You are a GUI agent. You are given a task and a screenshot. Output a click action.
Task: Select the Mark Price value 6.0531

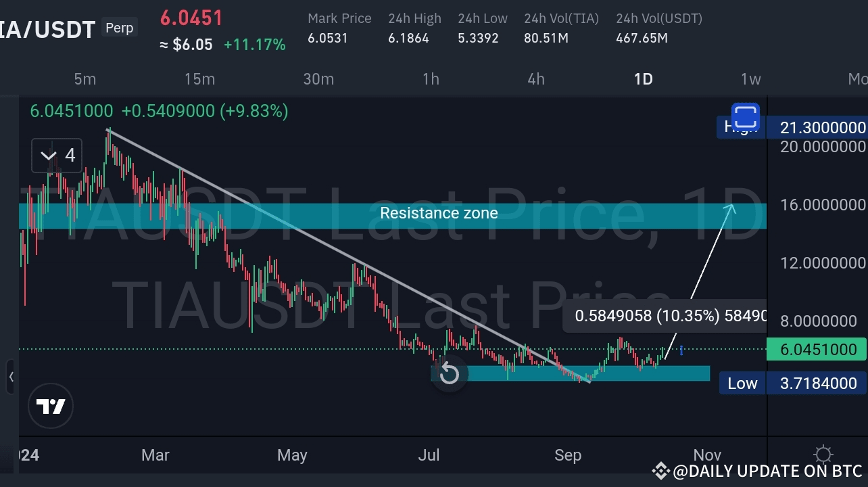pyautogui.click(x=328, y=38)
